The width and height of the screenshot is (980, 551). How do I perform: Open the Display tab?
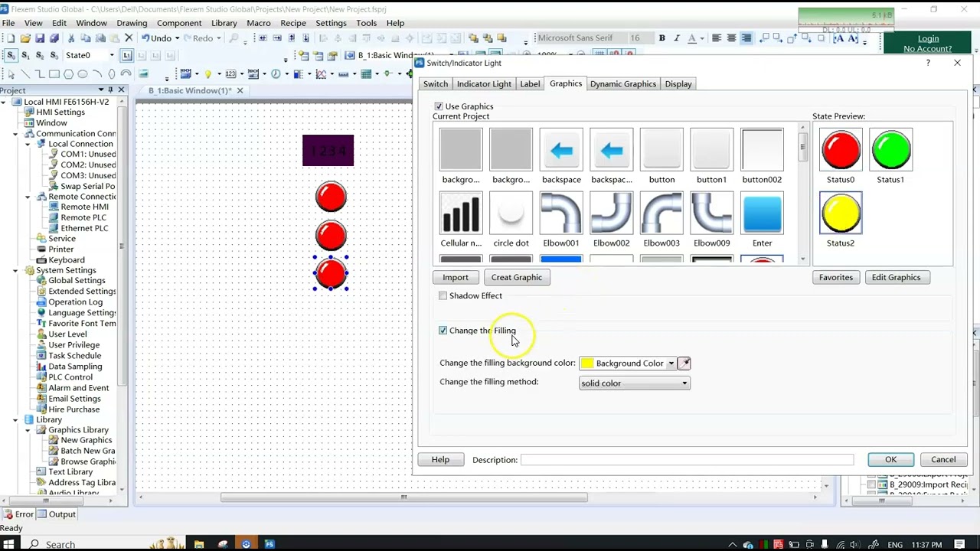(x=678, y=84)
